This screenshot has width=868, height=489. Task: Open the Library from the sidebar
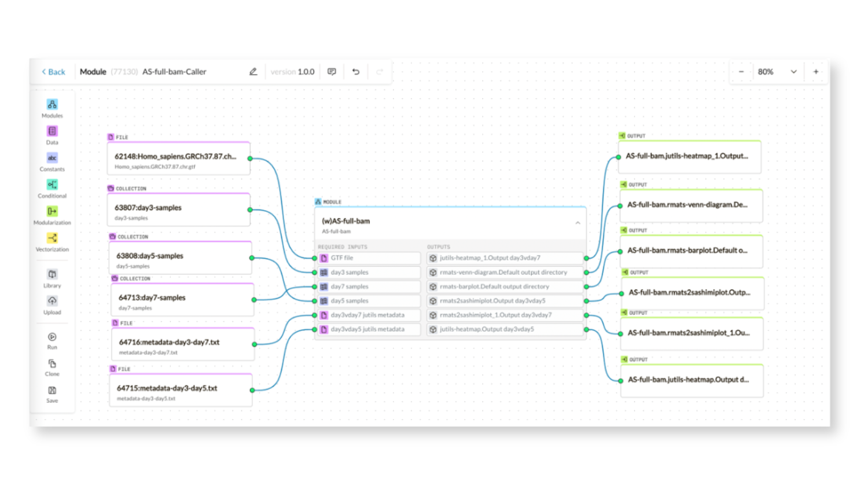(x=52, y=278)
